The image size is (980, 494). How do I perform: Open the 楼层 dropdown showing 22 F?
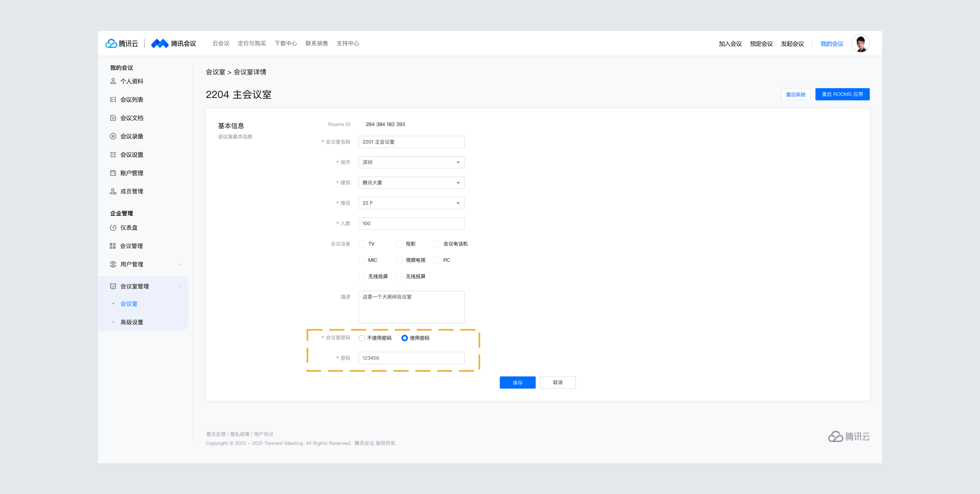point(411,203)
